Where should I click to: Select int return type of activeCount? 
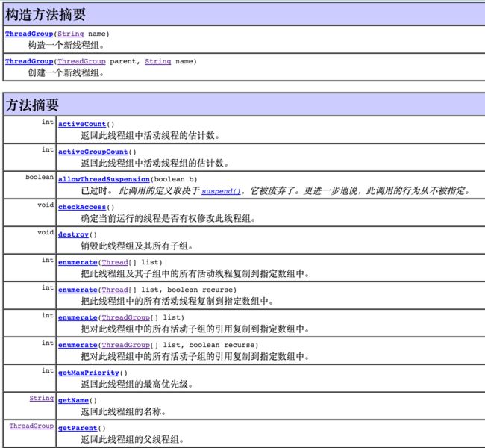(x=48, y=122)
